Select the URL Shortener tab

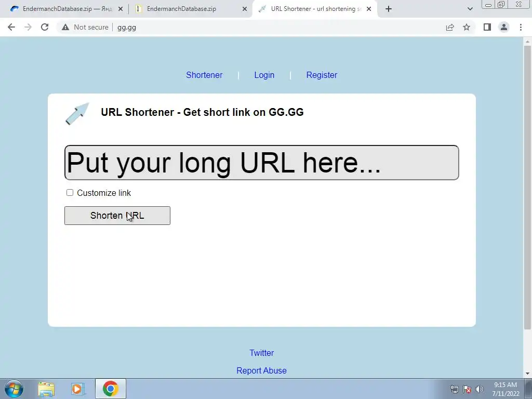(314, 9)
